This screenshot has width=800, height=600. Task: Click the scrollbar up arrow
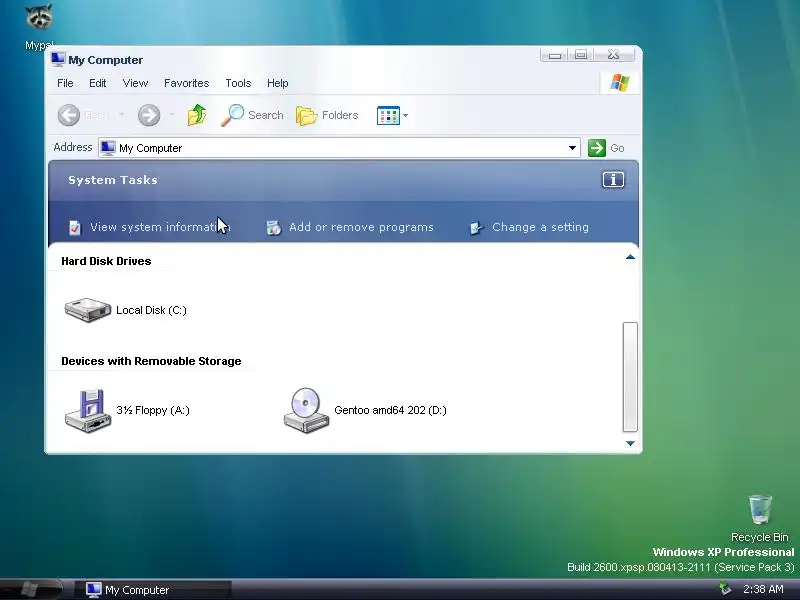[x=630, y=257]
